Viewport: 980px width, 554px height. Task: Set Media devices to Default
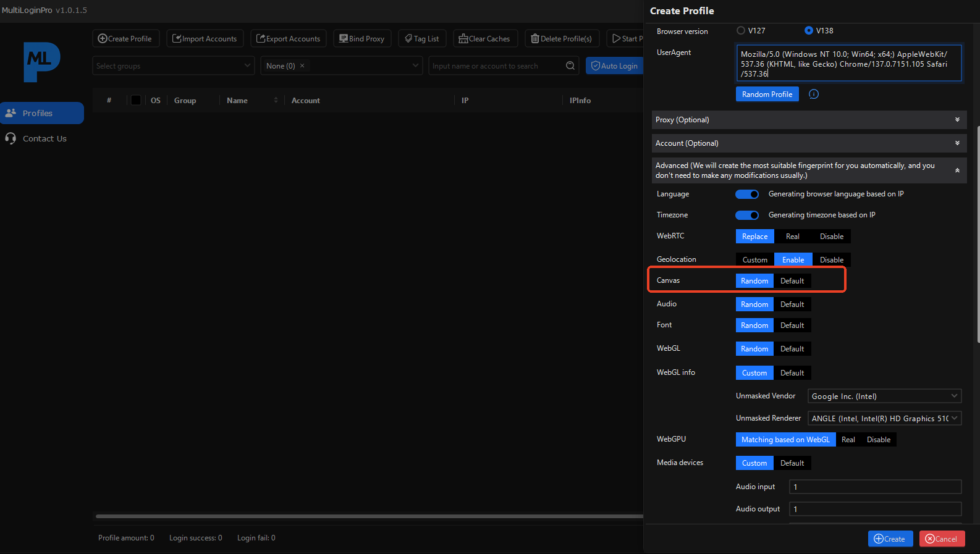click(x=792, y=463)
